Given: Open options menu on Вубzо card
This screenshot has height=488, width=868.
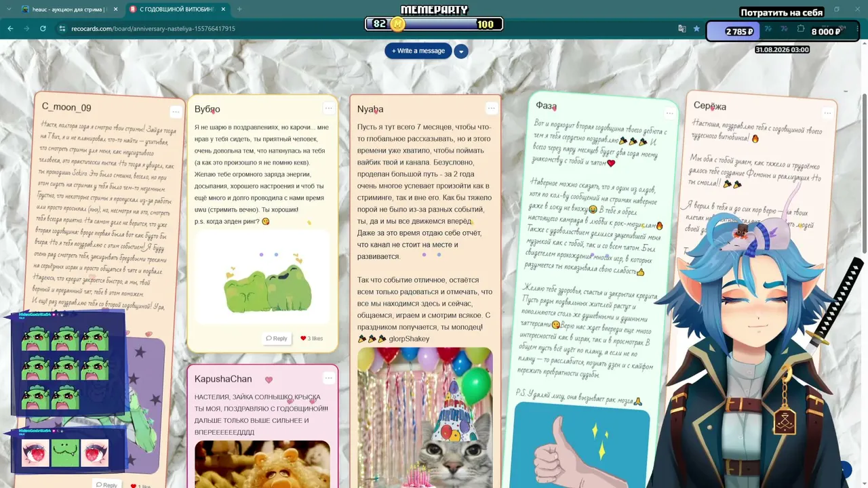Looking at the screenshot, I should click(329, 108).
